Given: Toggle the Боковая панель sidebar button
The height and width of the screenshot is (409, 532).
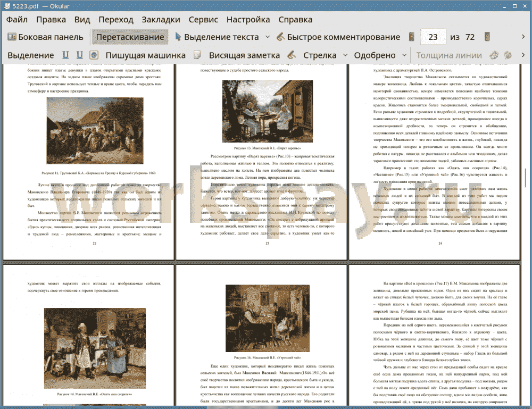Looking at the screenshot, I should coord(45,37).
